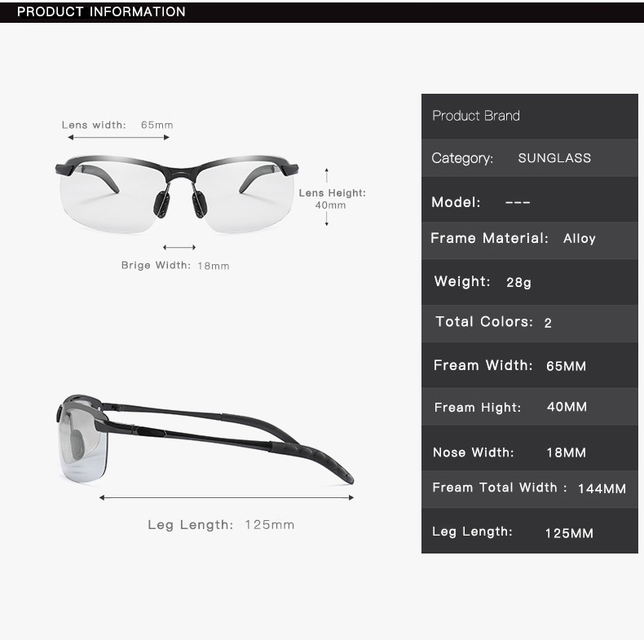
Task: Click the bridge width double arrow
Action: [x=179, y=247]
